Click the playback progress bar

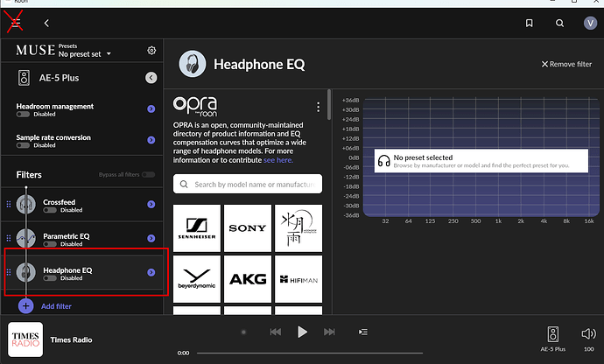coord(350,353)
